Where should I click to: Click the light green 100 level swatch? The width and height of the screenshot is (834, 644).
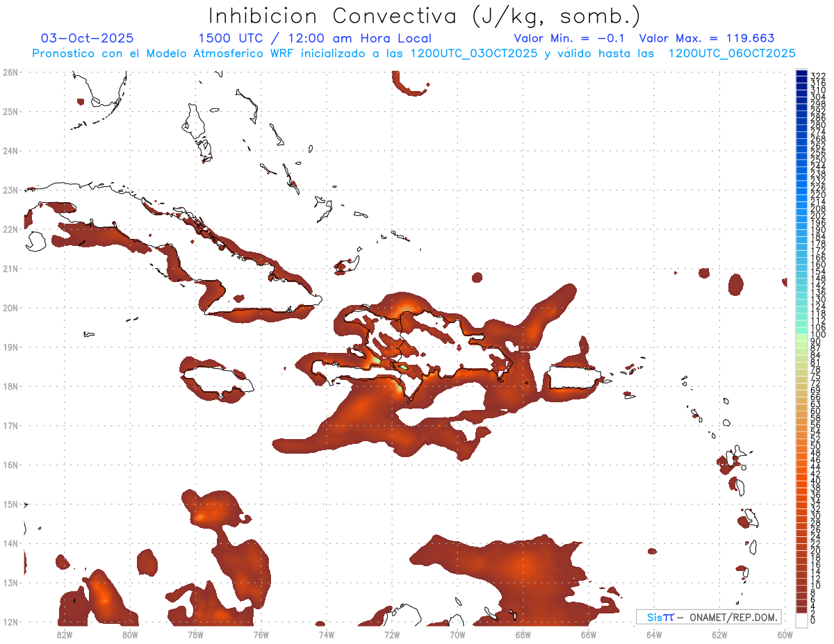[x=801, y=336]
